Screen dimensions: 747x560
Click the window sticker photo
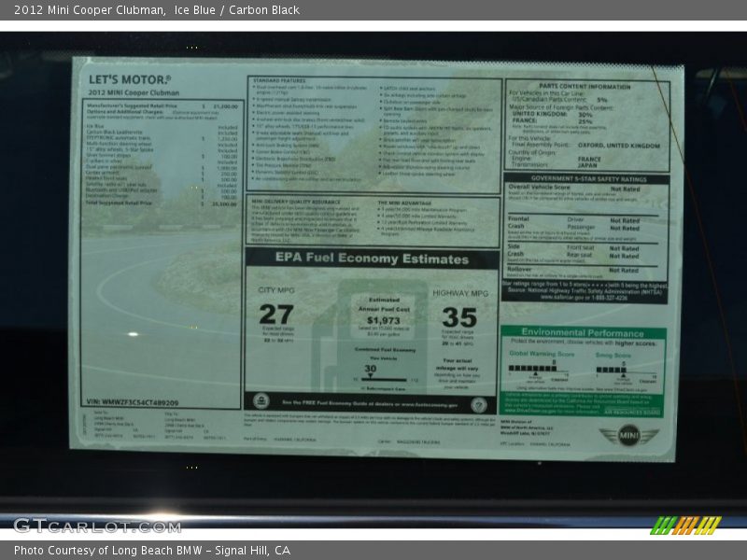[373, 279]
